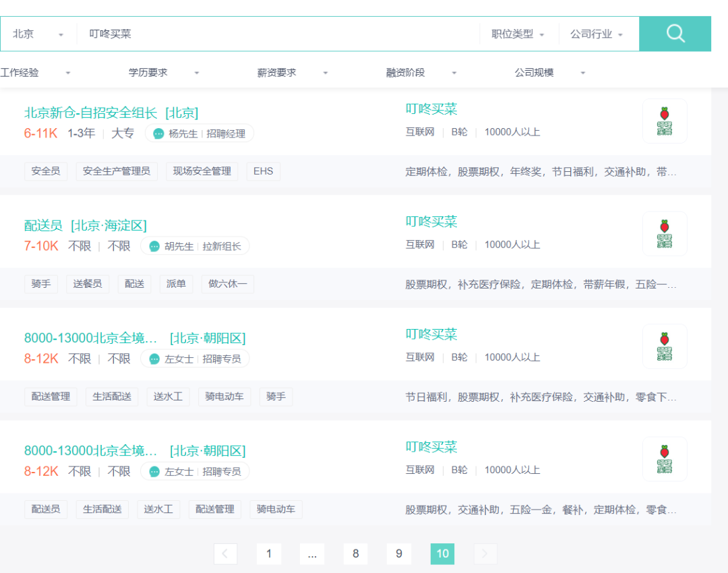
Task: Click the next page arrow
Action: tap(485, 554)
